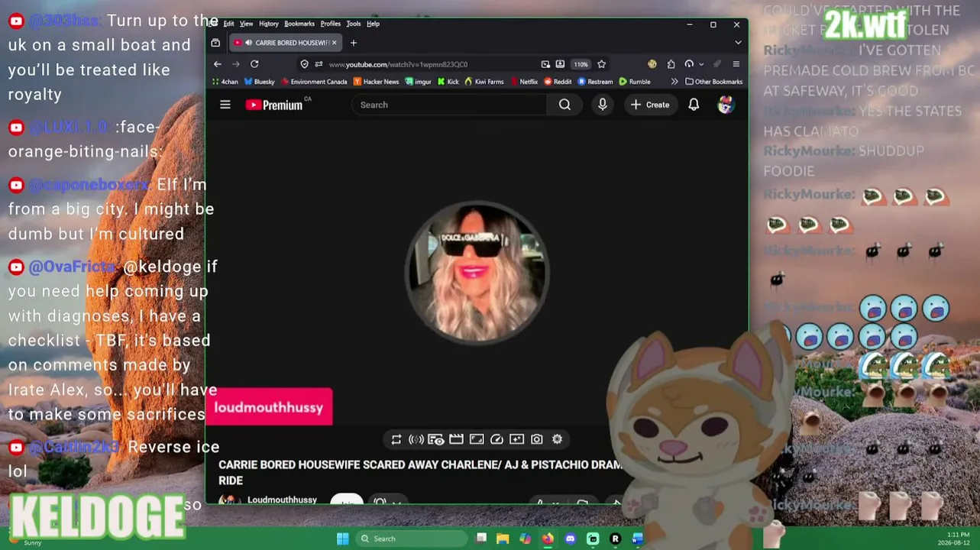Open Firefox from the taskbar
The height and width of the screenshot is (550, 980).
click(x=548, y=539)
